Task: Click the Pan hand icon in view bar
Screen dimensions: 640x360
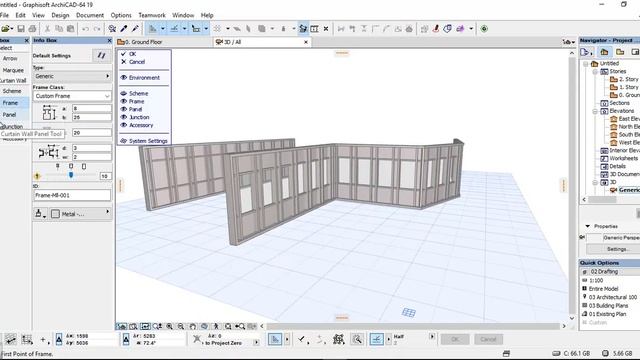Action: 193,327
